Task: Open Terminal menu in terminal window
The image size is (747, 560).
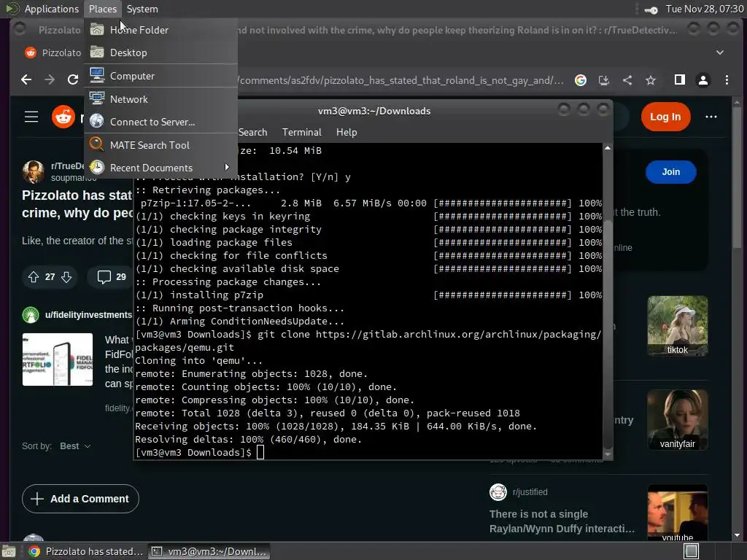Action: click(x=301, y=132)
